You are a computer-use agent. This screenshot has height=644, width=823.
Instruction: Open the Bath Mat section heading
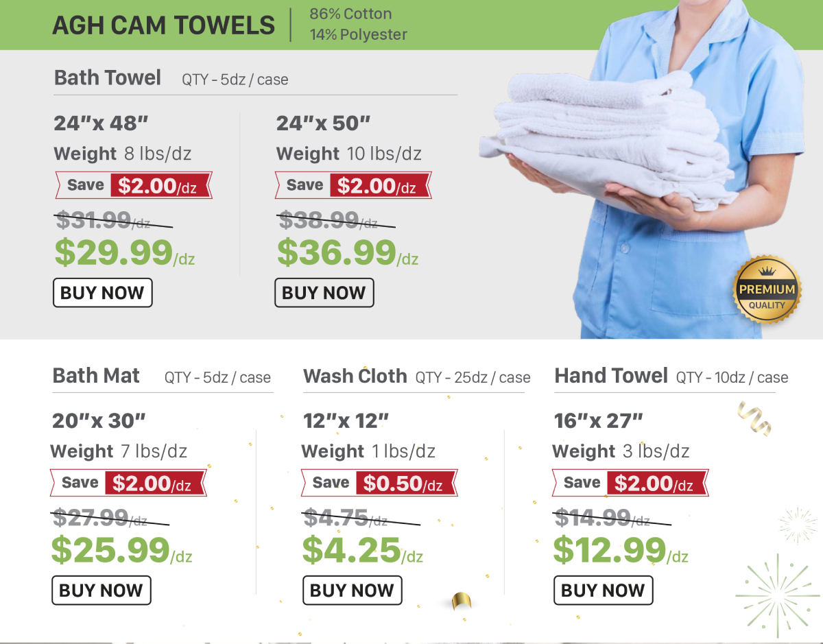pos(96,376)
